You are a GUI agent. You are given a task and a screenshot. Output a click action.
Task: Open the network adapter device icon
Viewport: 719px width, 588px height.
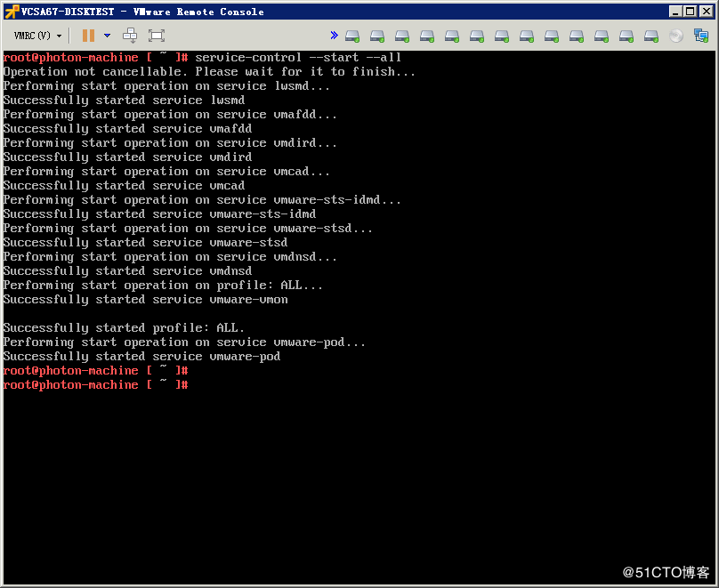pyautogui.click(x=701, y=36)
